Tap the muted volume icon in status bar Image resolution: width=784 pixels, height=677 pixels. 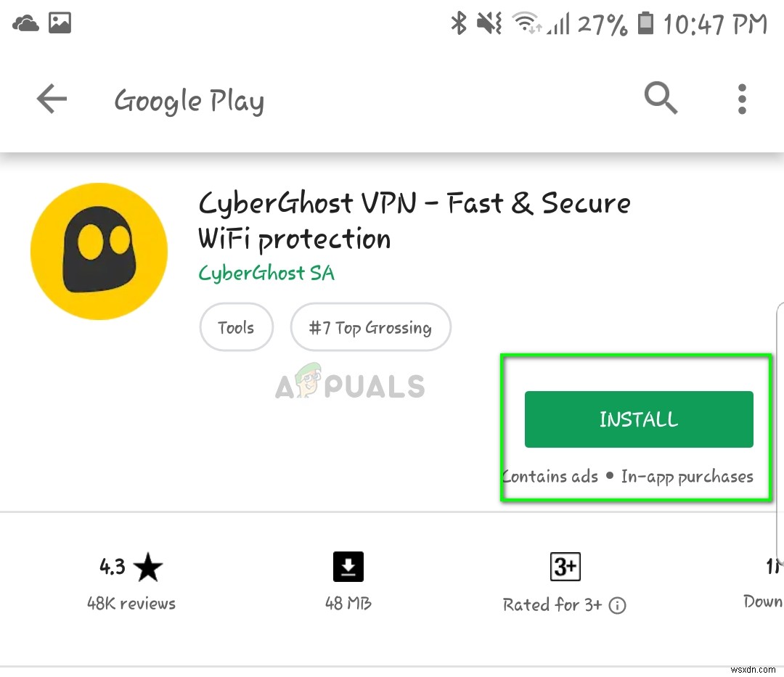coord(489,23)
